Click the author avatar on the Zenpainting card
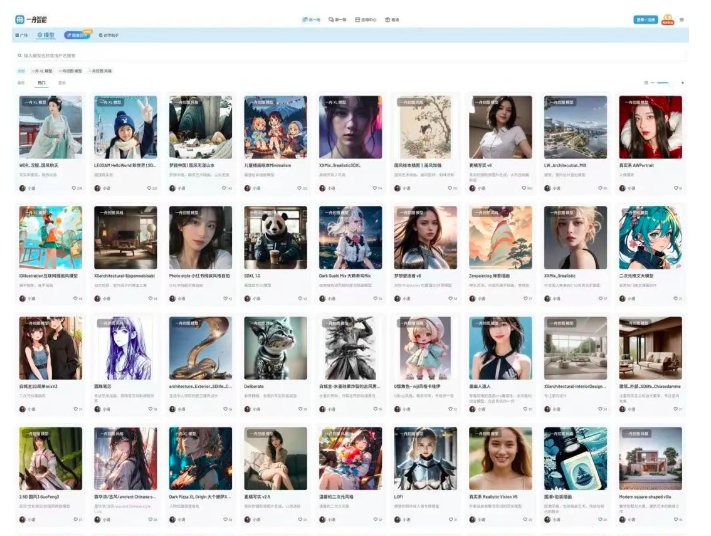Screen dimensions: 711x536 click(472, 298)
